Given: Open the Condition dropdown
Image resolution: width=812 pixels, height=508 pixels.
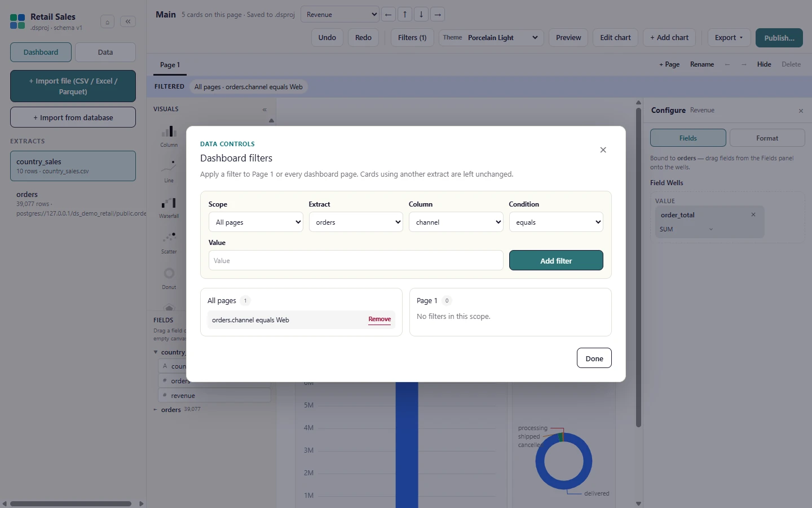Looking at the screenshot, I should tap(556, 222).
